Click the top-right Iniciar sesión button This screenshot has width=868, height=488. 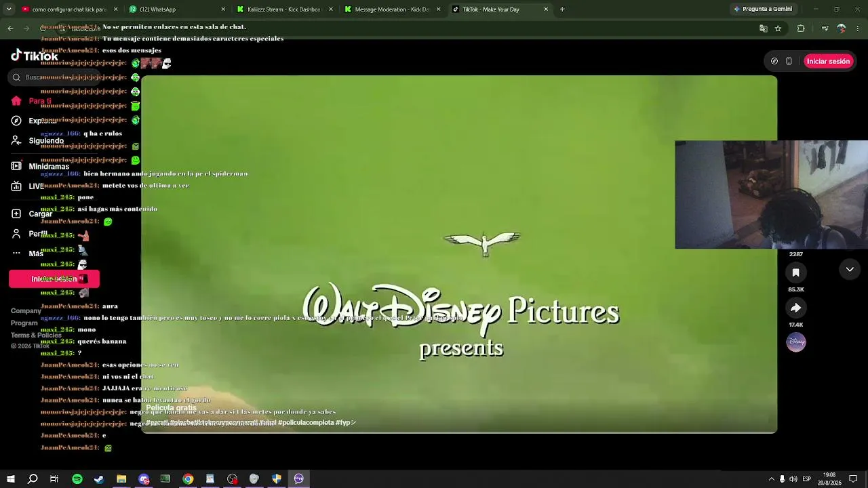[828, 61]
